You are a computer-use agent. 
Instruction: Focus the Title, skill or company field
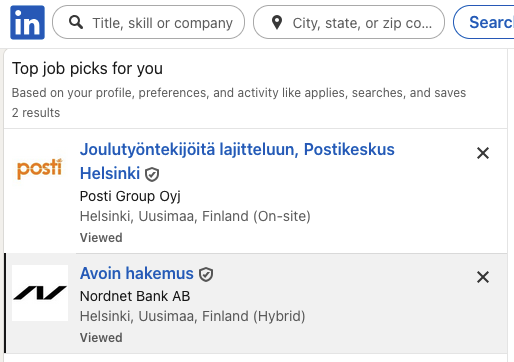149,22
